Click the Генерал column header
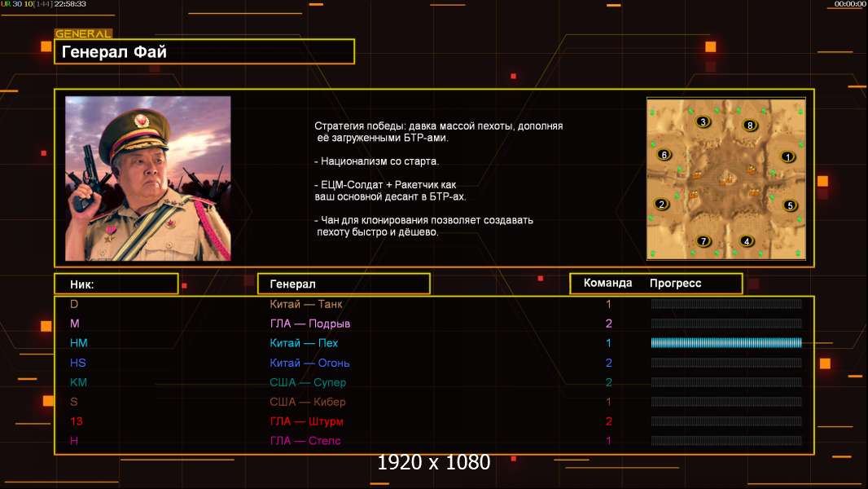Screen dimensions: 868x489 (x=344, y=284)
